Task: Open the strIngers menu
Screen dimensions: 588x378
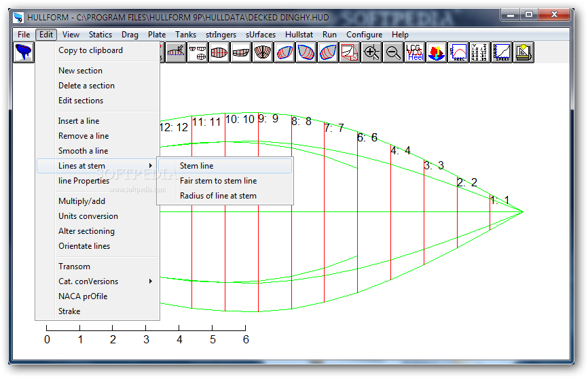Action: tap(221, 35)
